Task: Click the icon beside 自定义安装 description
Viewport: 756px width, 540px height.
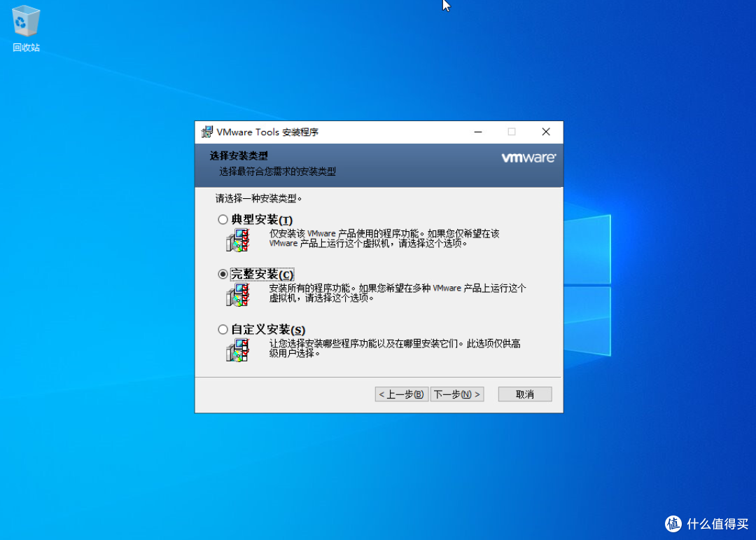Action: coord(238,350)
